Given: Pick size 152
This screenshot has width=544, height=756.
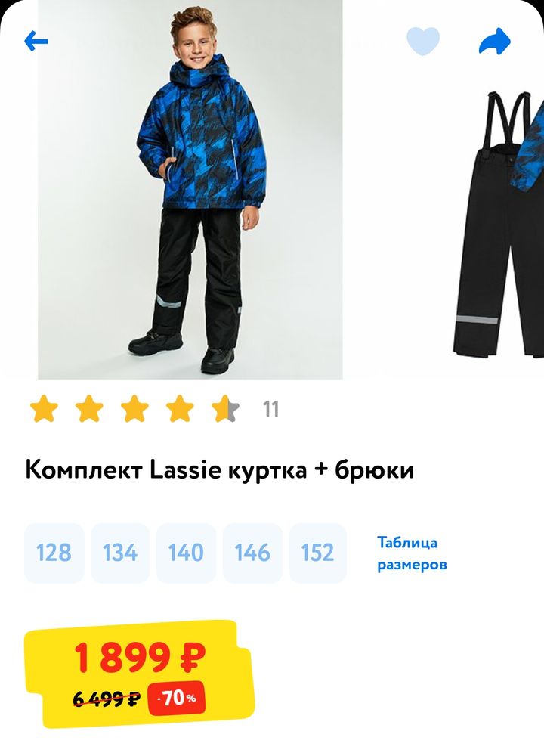Looking at the screenshot, I should point(317,553).
